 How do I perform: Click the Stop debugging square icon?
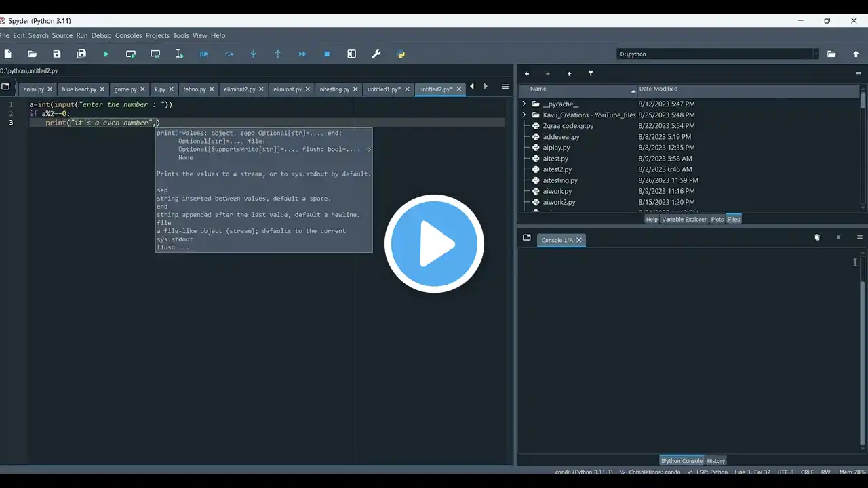[327, 54]
